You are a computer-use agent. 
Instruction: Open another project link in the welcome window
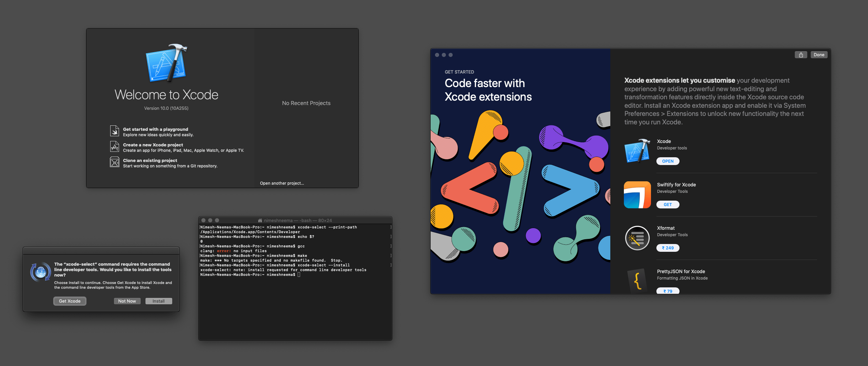[x=282, y=183]
